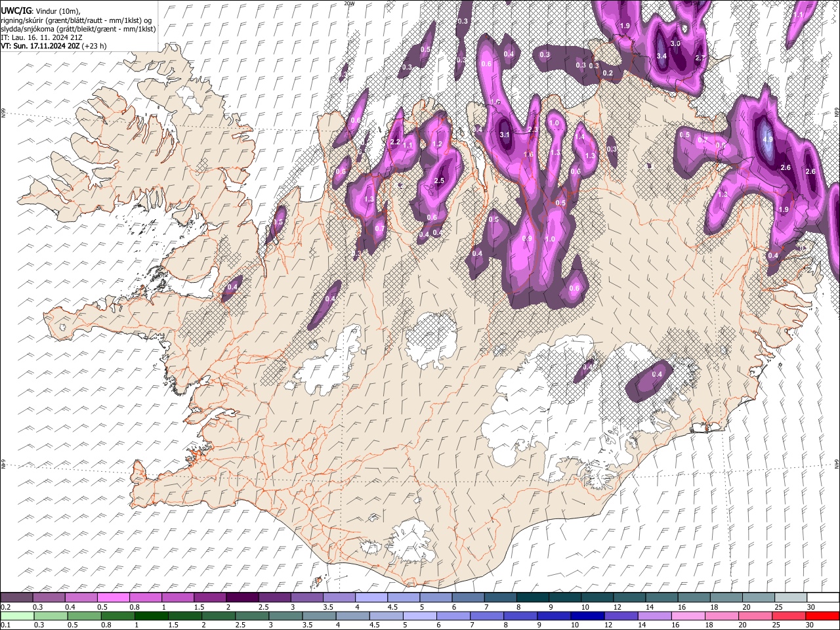Click the 'VT: Sun. 17.11.2024 20Z (+23 h)' line
840x630 pixels.
coord(54,46)
